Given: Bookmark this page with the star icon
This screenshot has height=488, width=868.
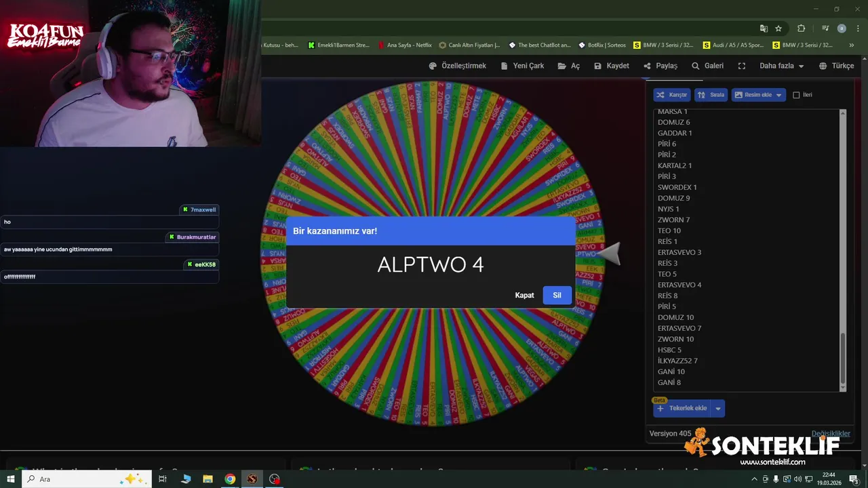Looking at the screenshot, I should pos(778,28).
